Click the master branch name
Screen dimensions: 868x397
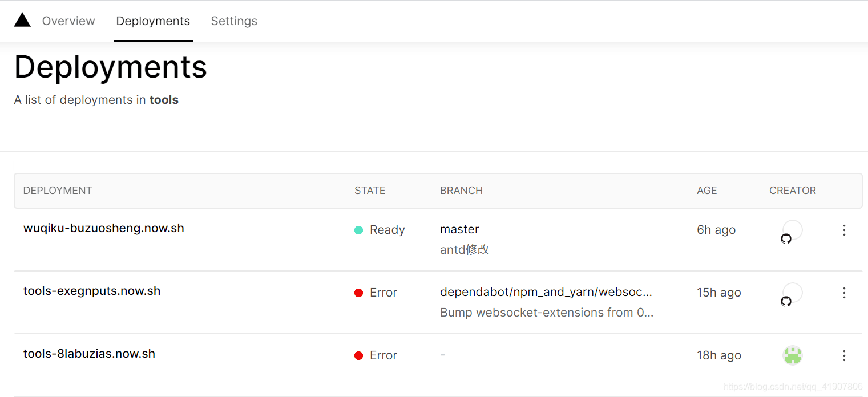(x=459, y=229)
